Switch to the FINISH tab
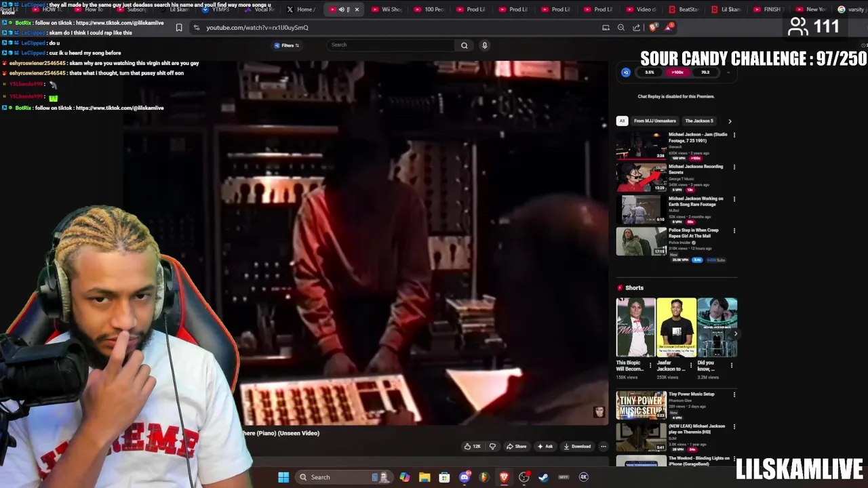The height and width of the screenshot is (488, 868). click(768, 9)
